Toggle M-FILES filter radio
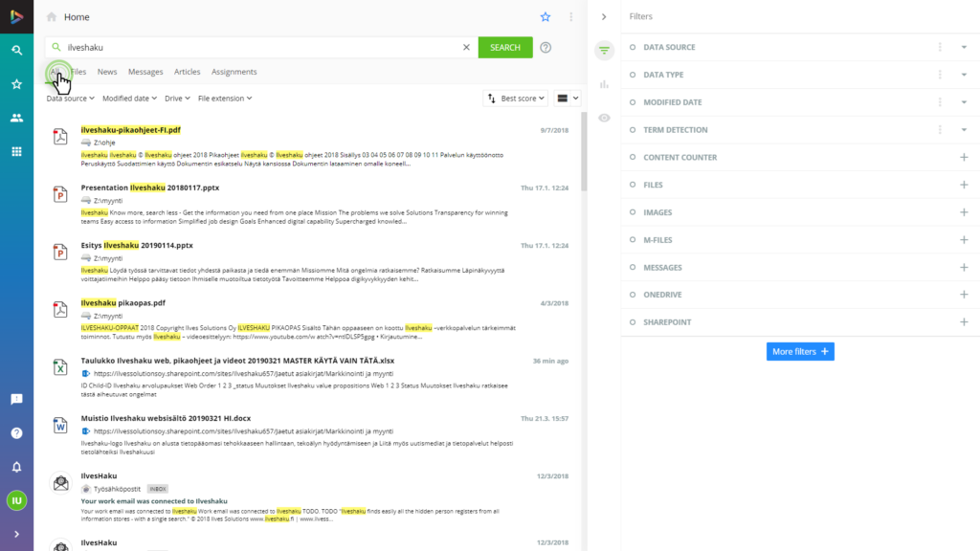980x551 pixels. (x=633, y=240)
